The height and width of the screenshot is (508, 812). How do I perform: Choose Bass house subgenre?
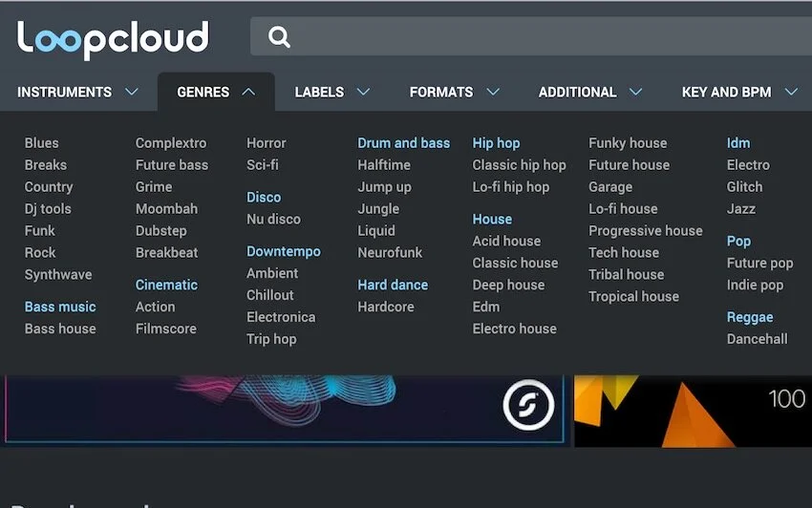(60, 328)
